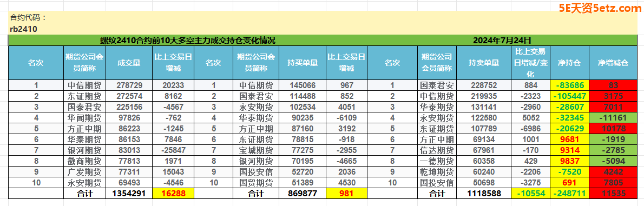
Task: Click the change value -2323
Action: tap(530, 96)
